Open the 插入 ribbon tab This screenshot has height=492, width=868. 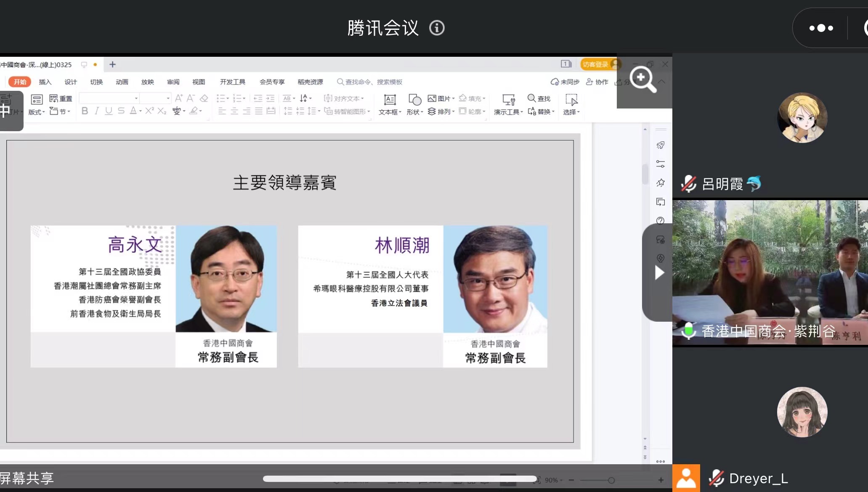click(x=45, y=82)
